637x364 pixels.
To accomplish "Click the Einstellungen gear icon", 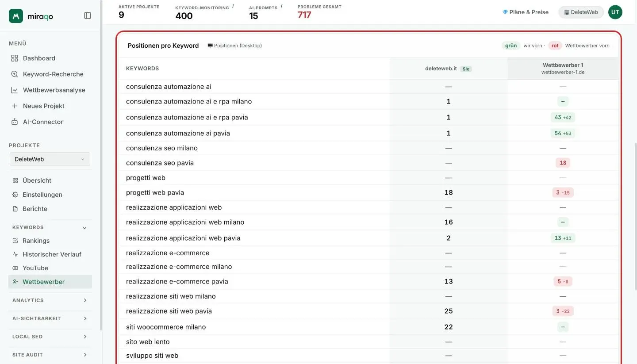I will 15,195.
